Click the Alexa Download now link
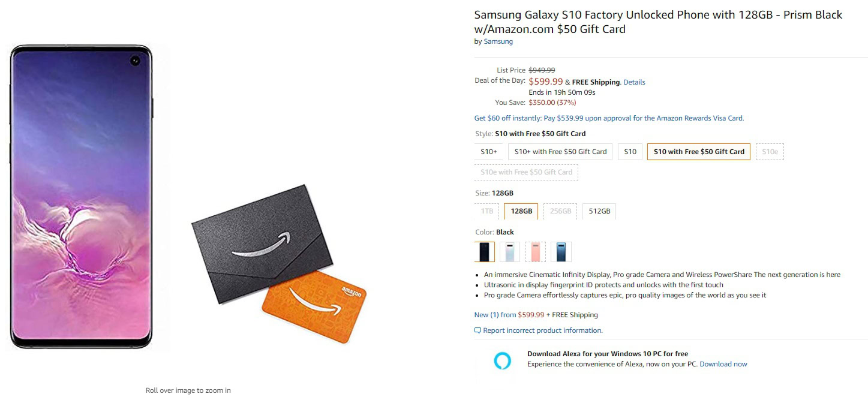This screenshot has width=868, height=415. 723,364
